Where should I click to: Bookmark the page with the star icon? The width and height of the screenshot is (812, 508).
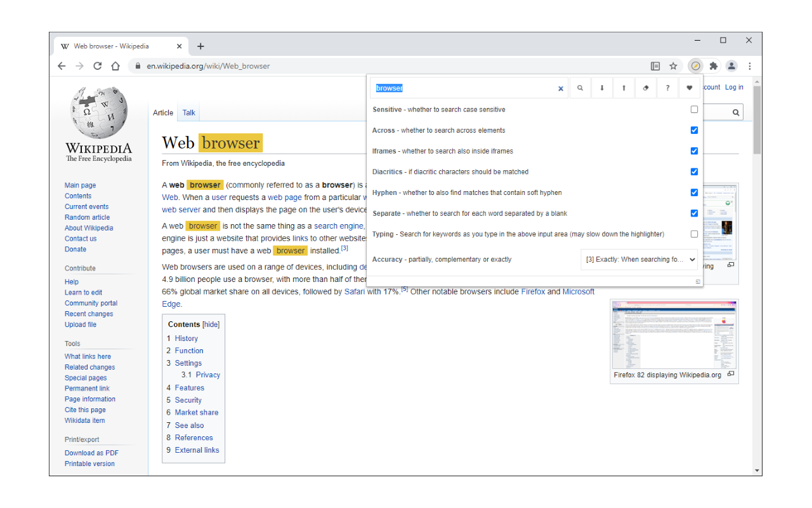[x=673, y=65]
